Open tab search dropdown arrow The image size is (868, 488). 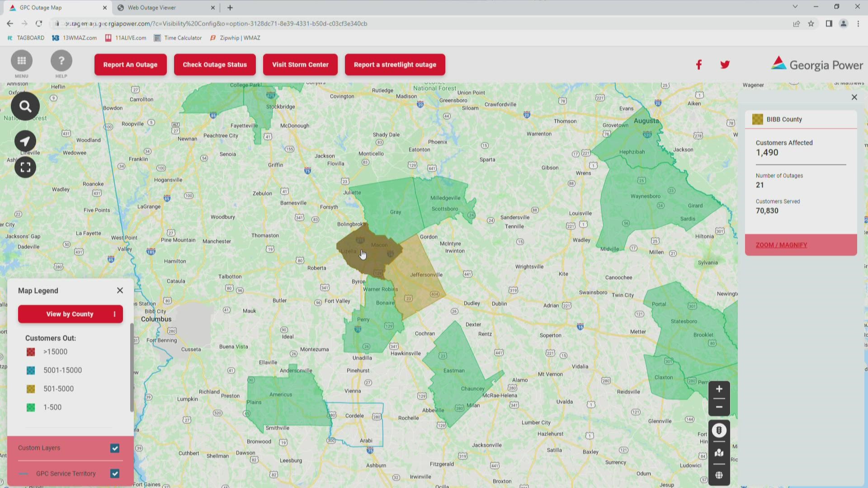pyautogui.click(x=795, y=7)
